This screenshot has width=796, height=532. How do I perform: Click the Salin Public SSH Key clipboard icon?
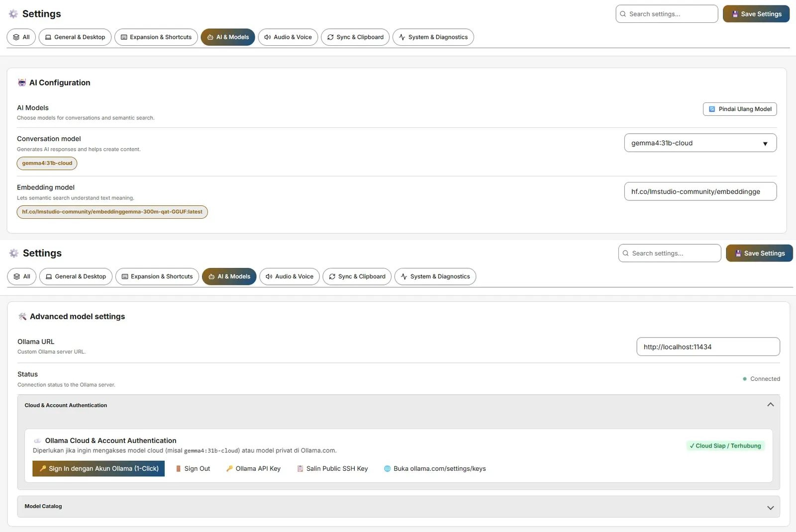pos(300,468)
